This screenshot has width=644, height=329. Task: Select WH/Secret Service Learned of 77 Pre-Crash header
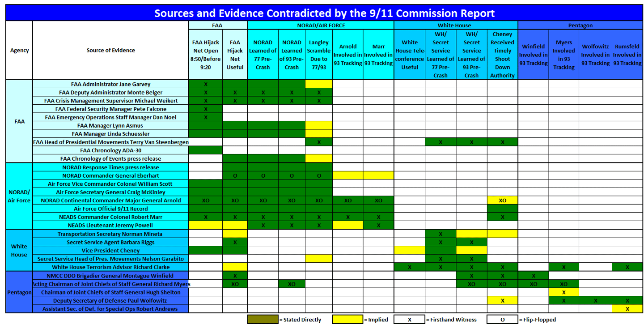coord(441,55)
